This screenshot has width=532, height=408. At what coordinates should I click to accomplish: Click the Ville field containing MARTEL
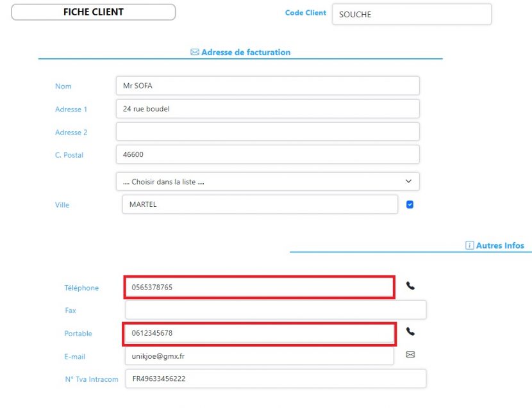[260, 204]
